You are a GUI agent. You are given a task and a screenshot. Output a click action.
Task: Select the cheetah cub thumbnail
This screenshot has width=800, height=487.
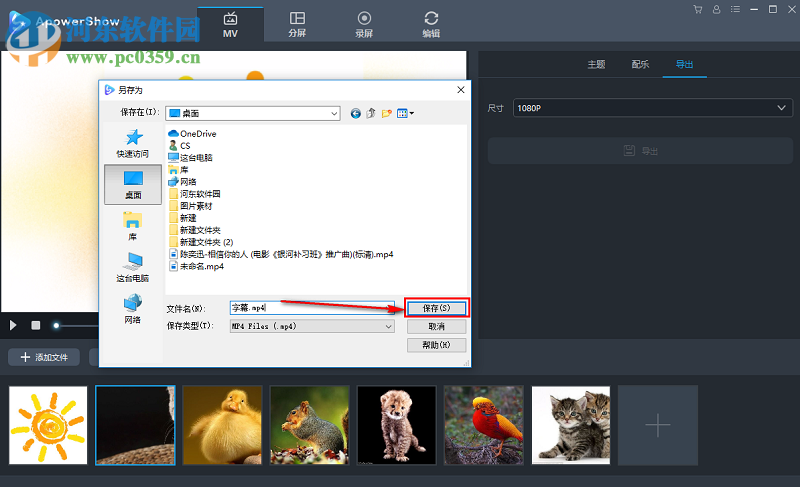coord(397,425)
